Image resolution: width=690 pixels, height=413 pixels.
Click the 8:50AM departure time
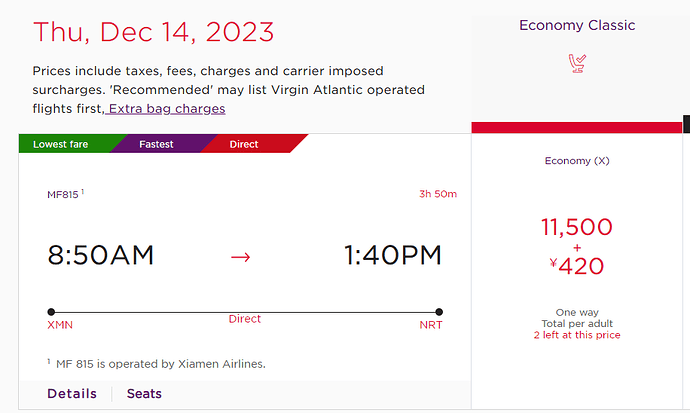point(101,255)
